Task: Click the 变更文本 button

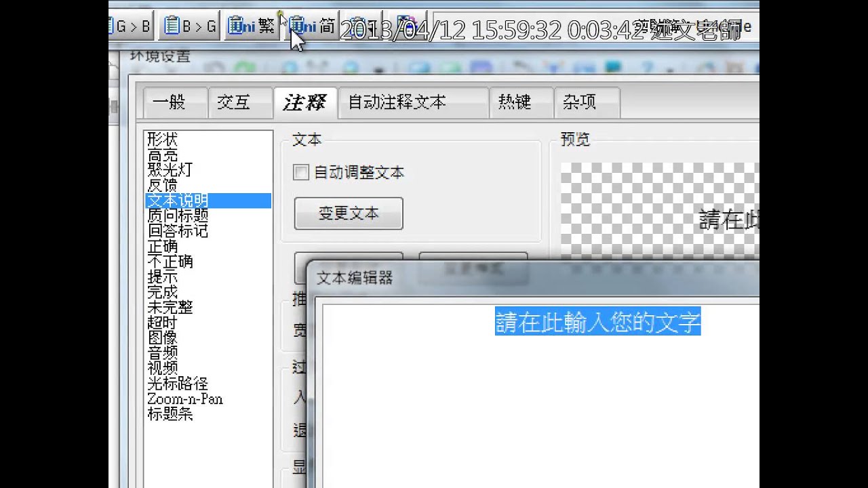Action: (x=349, y=213)
